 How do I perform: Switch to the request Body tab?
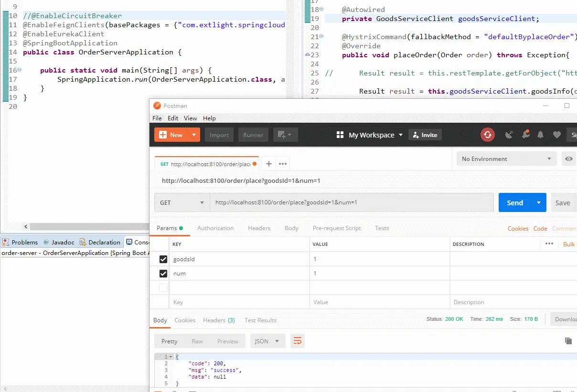click(x=291, y=228)
